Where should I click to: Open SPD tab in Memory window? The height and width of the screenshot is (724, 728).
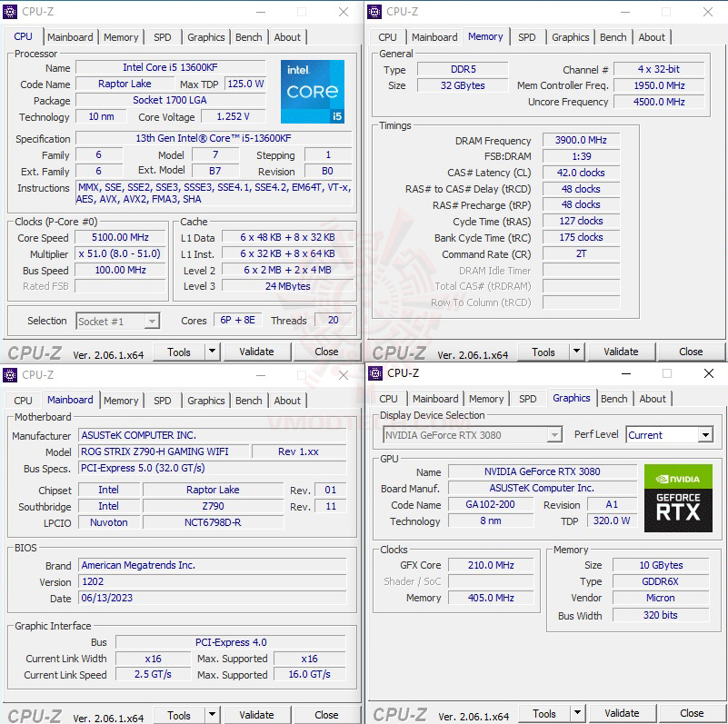tap(526, 37)
